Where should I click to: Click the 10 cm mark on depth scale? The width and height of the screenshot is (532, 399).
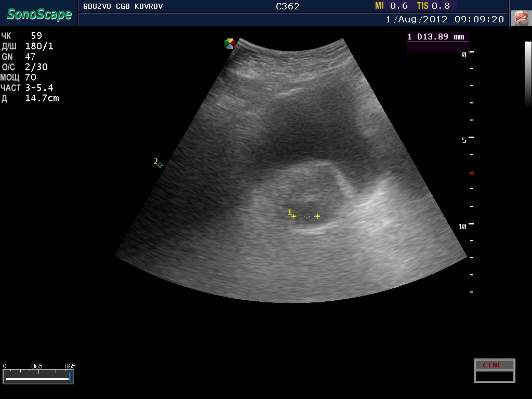pyautogui.click(x=462, y=227)
